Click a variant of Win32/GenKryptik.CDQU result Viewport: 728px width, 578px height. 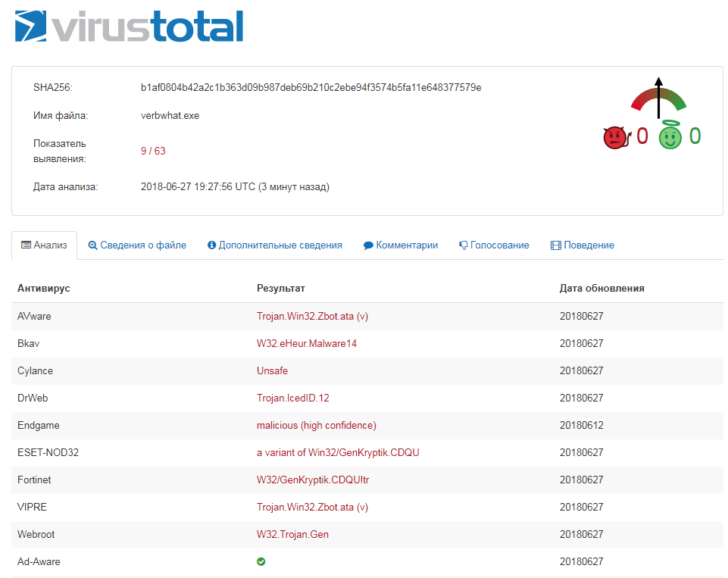(338, 453)
